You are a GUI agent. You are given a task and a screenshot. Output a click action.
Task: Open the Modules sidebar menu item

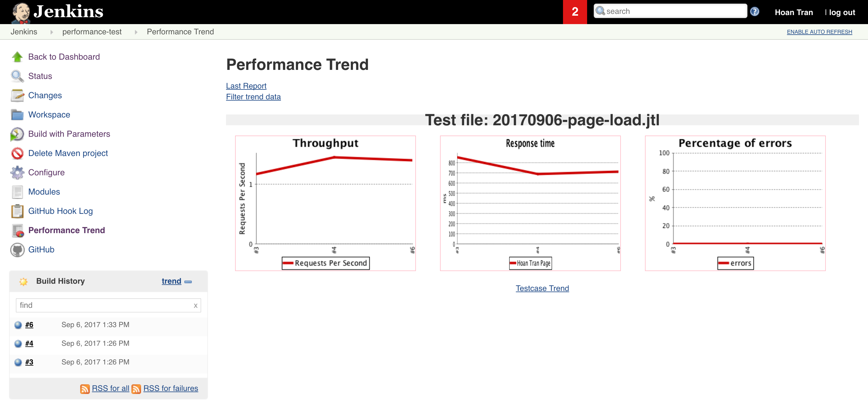(x=44, y=192)
